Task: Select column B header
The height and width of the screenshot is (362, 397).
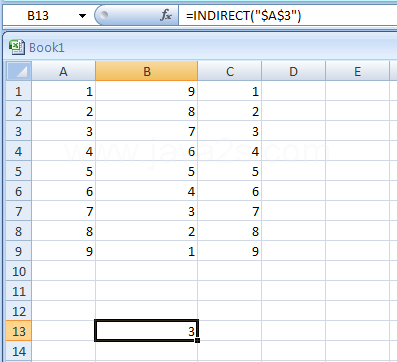Action: coord(147,71)
